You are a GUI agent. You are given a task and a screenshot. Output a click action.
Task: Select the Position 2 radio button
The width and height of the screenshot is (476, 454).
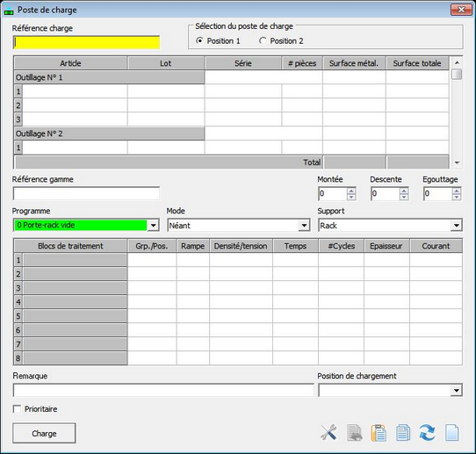pyautogui.click(x=263, y=40)
